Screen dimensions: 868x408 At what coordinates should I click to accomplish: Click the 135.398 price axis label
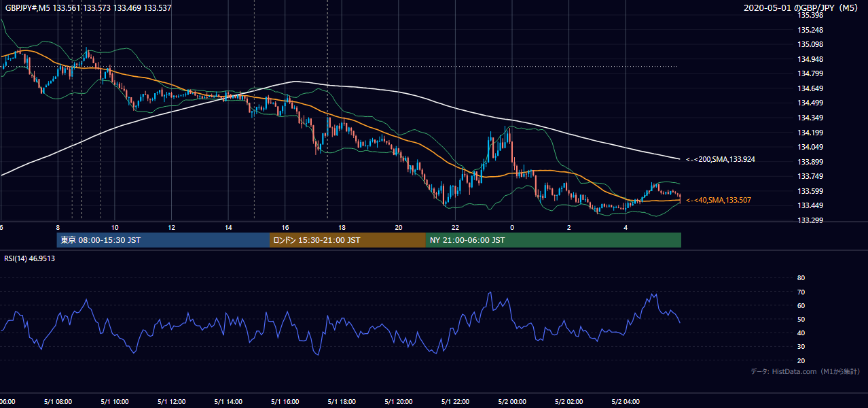810,15
